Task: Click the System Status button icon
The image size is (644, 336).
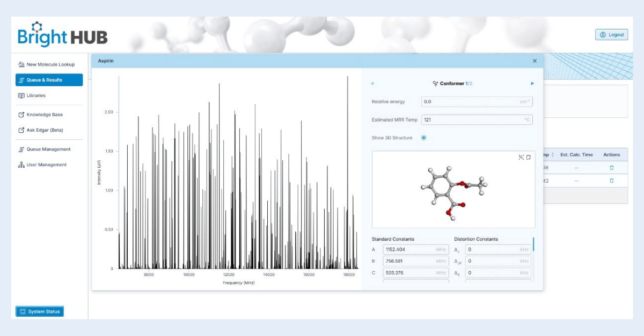Action: [x=23, y=311]
